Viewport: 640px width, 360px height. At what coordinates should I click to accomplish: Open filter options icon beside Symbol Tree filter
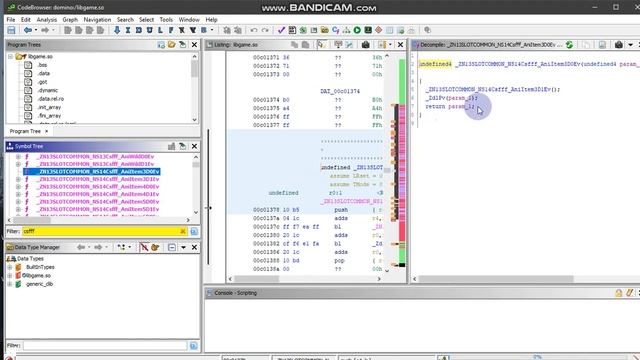coord(194,231)
